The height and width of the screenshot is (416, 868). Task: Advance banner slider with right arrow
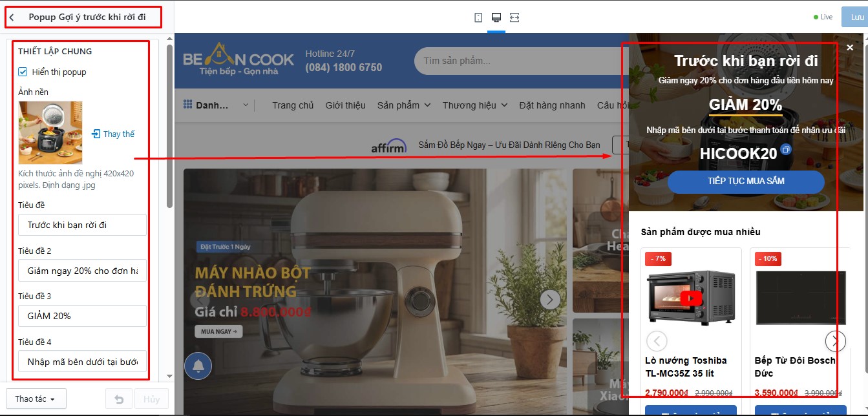550,299
